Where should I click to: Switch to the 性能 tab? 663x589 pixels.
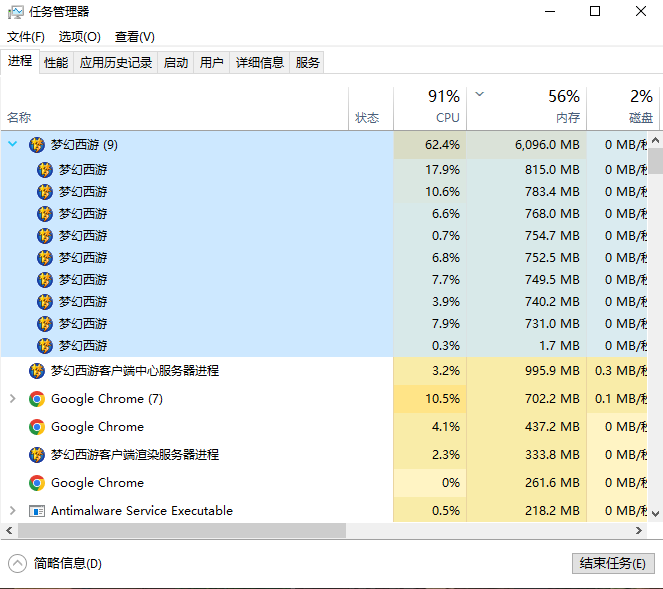(56, 63)
